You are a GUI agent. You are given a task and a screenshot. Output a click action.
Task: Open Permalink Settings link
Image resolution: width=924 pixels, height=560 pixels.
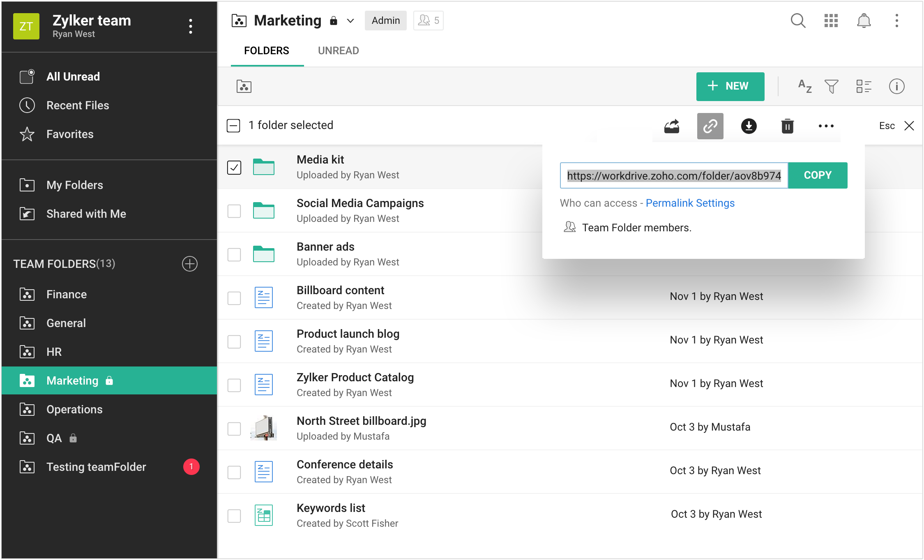coord(690,203)
